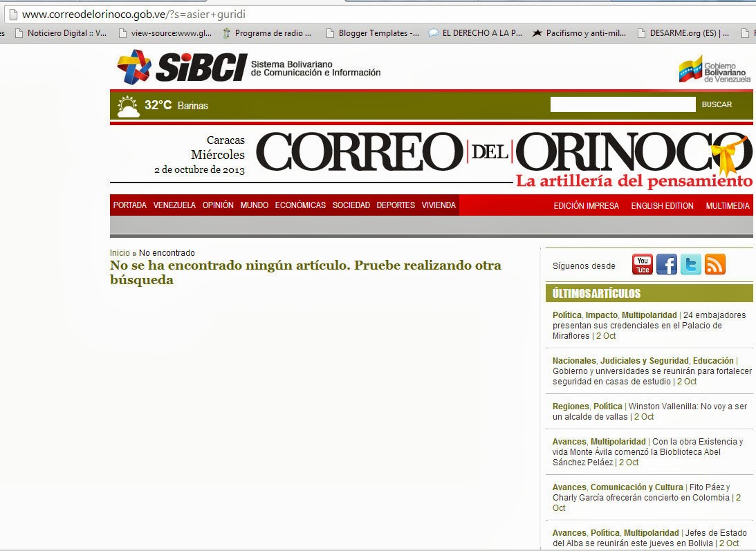Open article about 24 embajadores credentials
Image resolution: width=756 pixels, height=551 pixels.
(x=649, y=326)
